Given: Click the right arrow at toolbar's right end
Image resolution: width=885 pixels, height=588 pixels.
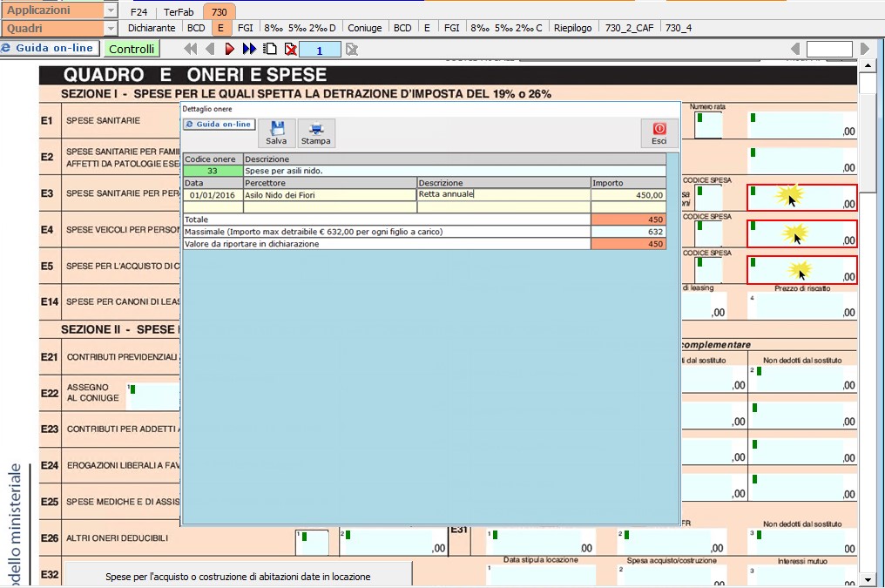Looking at the screenshot, I should point(865,49).
